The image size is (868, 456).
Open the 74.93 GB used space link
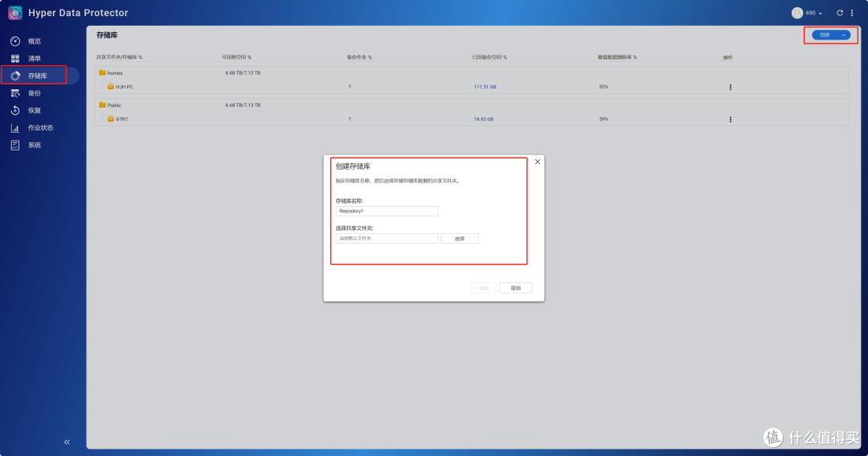[483, 119]
